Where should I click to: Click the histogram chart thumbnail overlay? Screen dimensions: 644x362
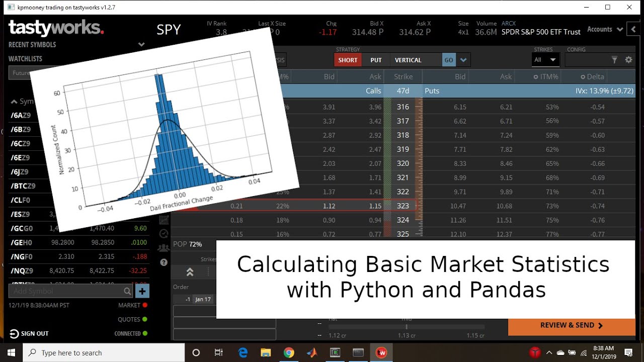click(165, 130)
